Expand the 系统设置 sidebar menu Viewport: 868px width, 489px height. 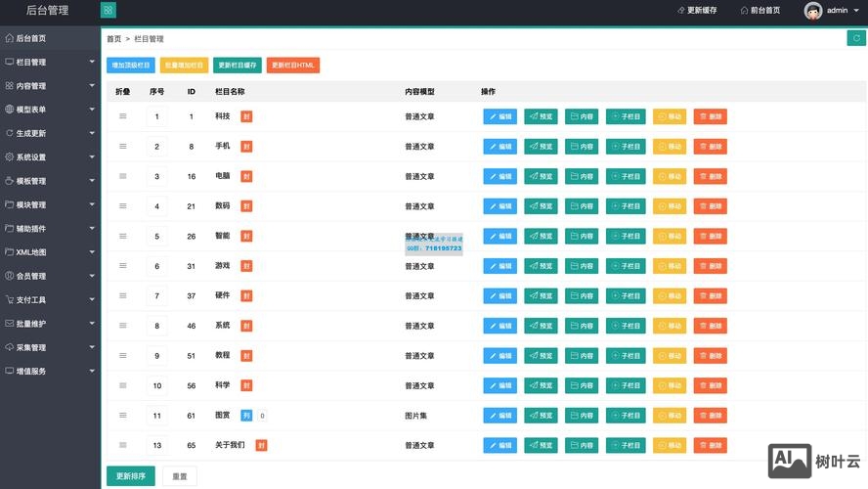pyautogui.click(x=50, y=156)
